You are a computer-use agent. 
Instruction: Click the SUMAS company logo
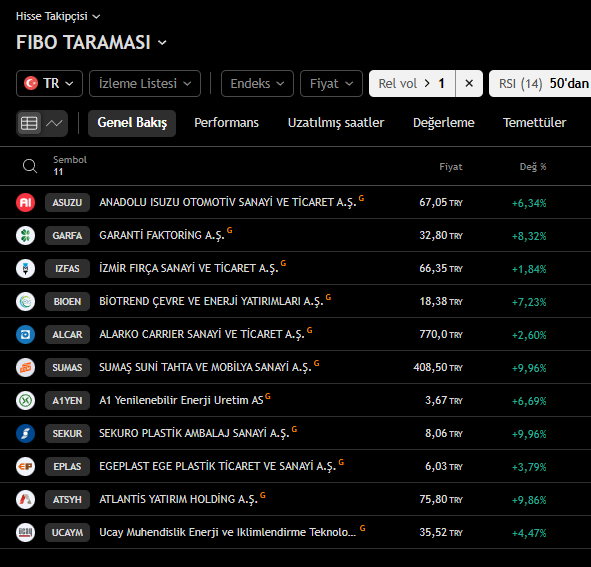tap(26, 367)
